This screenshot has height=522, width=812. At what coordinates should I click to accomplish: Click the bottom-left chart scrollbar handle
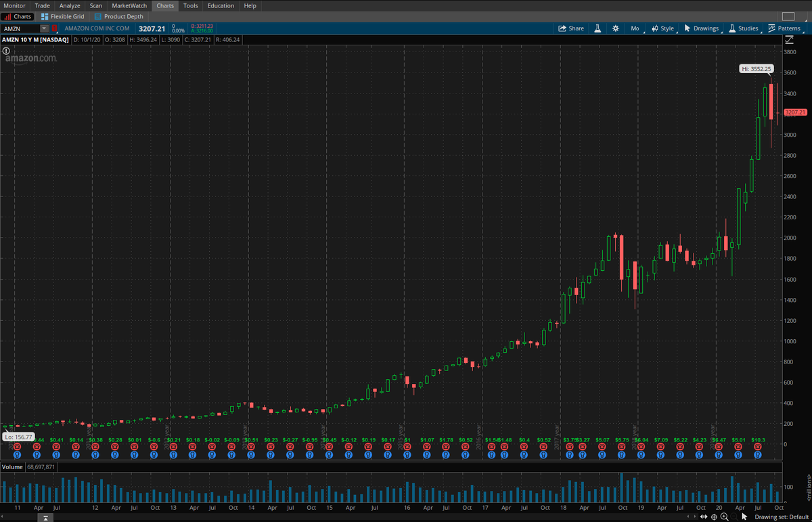(44, 518)
